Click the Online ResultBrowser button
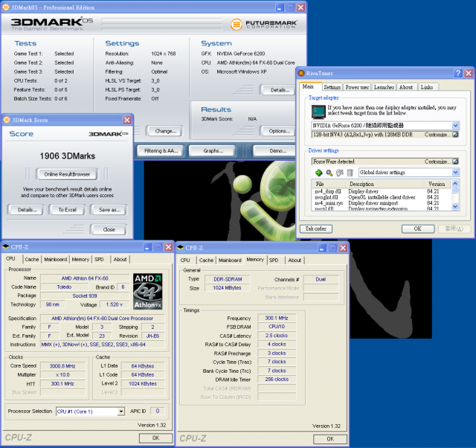476x448 pixels. pyautogui.click(x=67, y=174)
